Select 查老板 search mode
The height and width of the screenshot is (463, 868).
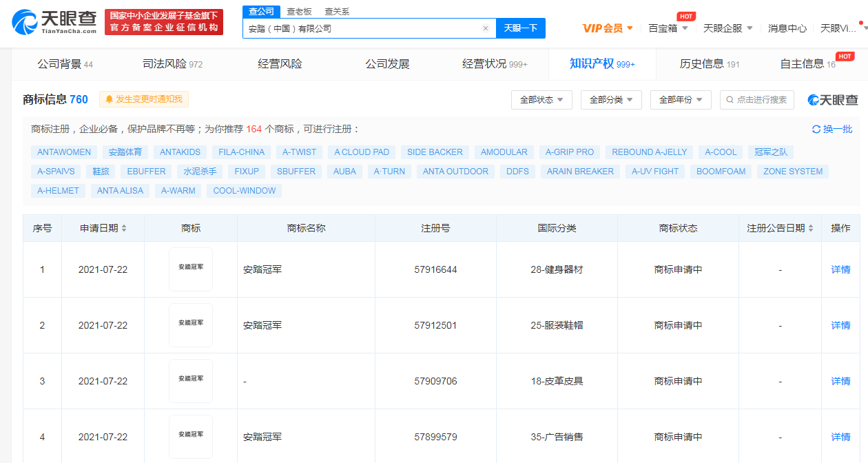(299, 11)
